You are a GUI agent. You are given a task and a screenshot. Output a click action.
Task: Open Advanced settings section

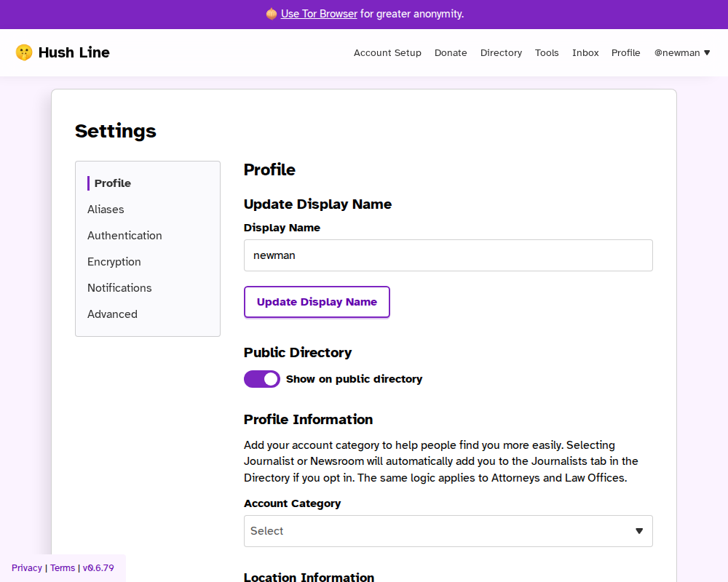tap(112, 314)
